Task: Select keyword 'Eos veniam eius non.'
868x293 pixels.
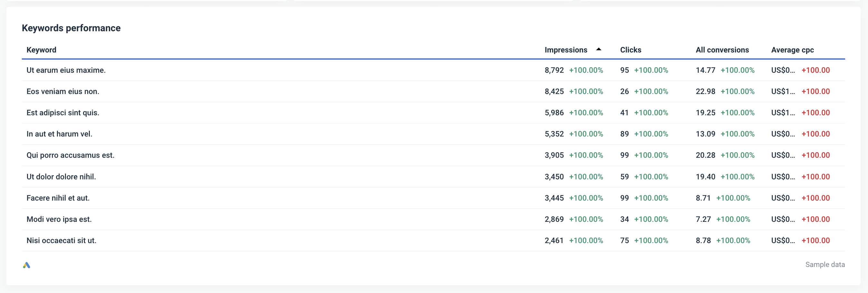Action: point(63,91)
